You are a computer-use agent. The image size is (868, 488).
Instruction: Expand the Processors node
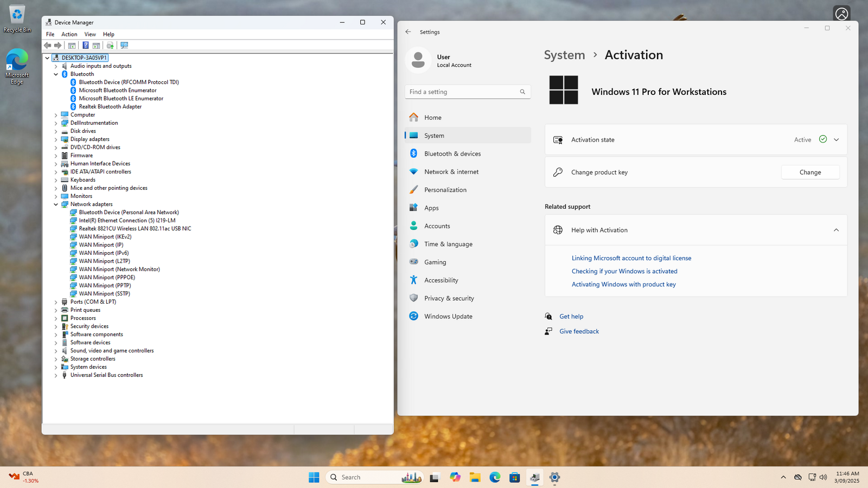(x=56, y=318)
